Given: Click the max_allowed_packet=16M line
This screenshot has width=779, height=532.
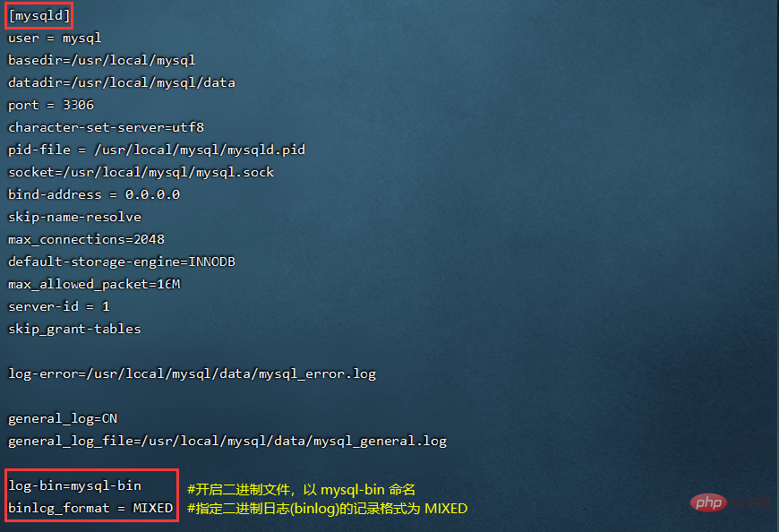Looking at the screenshot, I should (x=94, y=284).
